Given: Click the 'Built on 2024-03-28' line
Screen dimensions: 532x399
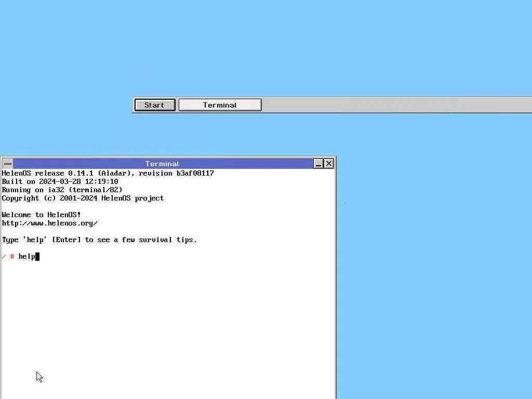Looking at the screenshot, I should [60, 181].
